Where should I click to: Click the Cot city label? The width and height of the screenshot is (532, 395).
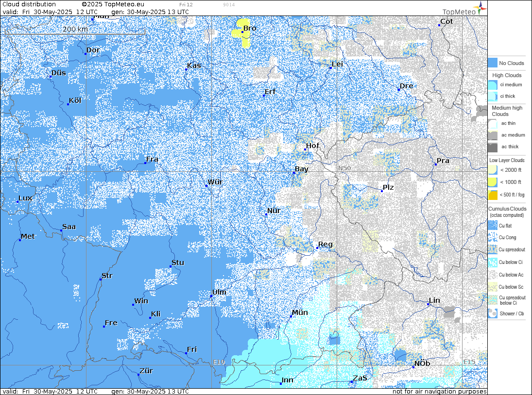[x=446, y=21]
